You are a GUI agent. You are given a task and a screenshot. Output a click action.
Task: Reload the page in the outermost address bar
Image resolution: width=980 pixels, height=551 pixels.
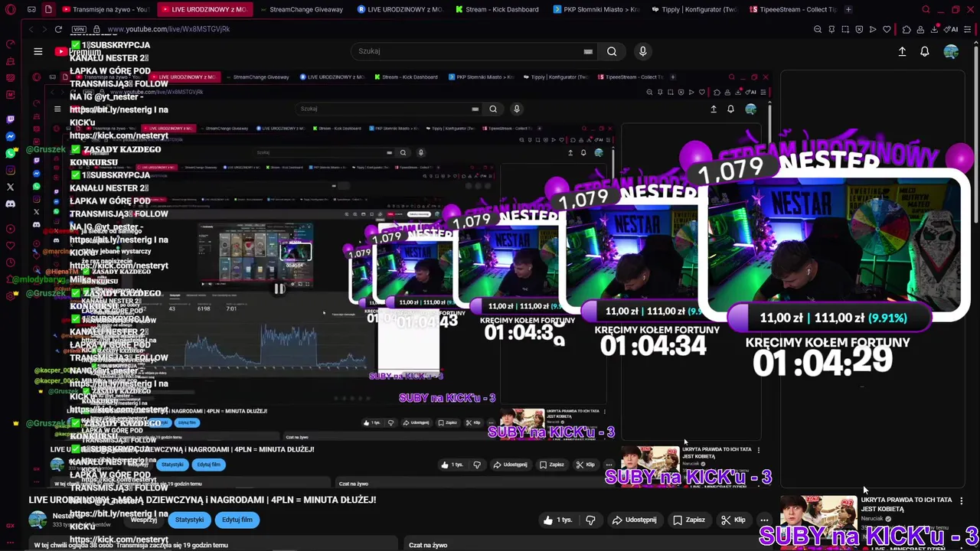[x=58, y=29]
